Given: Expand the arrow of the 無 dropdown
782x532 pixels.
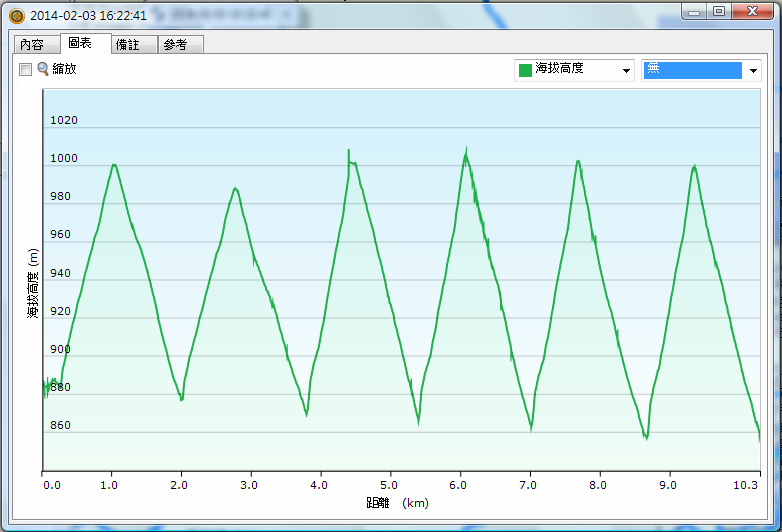Looking at the screenshot, I should click(x=752, y=70).
